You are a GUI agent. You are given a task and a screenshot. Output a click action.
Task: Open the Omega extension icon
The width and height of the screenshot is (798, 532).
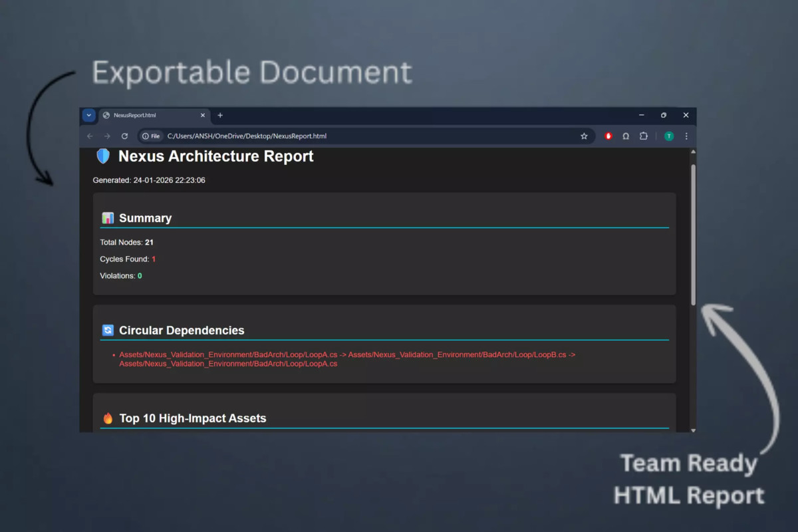[626, 136]
